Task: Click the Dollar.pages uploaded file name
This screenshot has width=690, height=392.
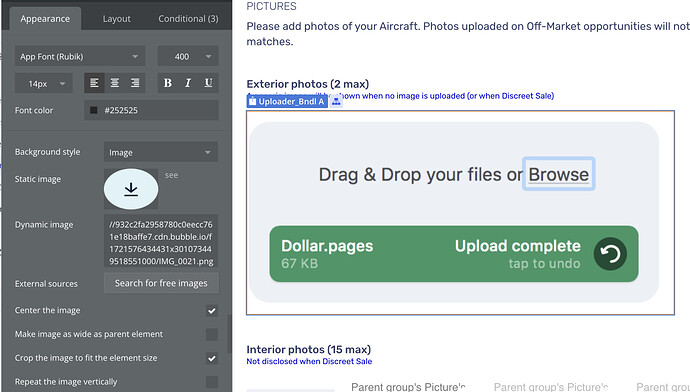Action: click(327, 245)
